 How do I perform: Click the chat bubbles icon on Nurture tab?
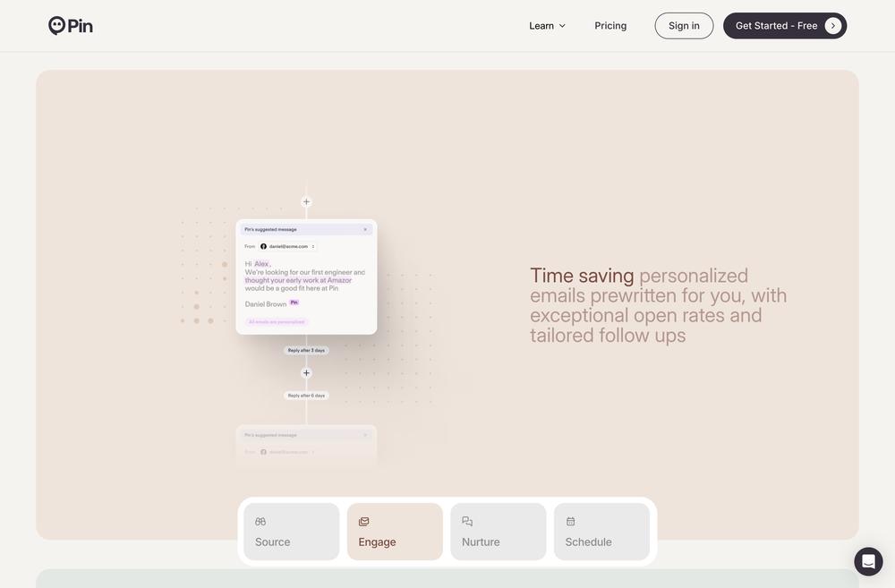(467, 521)
